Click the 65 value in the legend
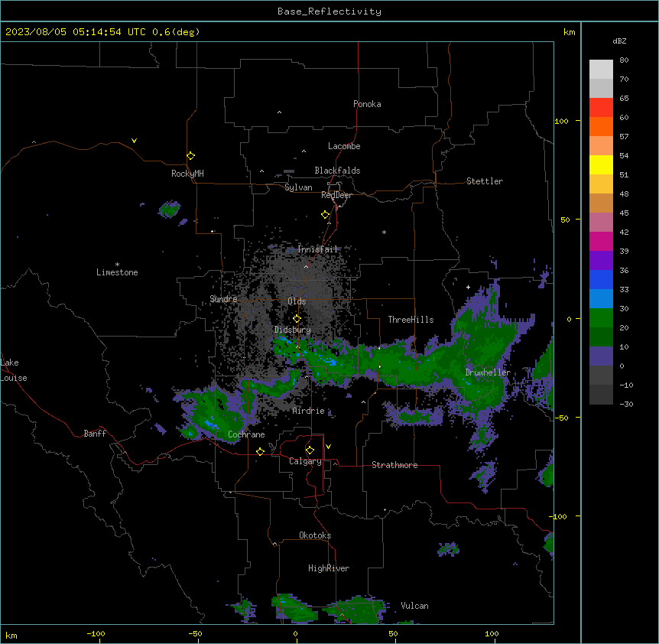 (x=624, y=98)
